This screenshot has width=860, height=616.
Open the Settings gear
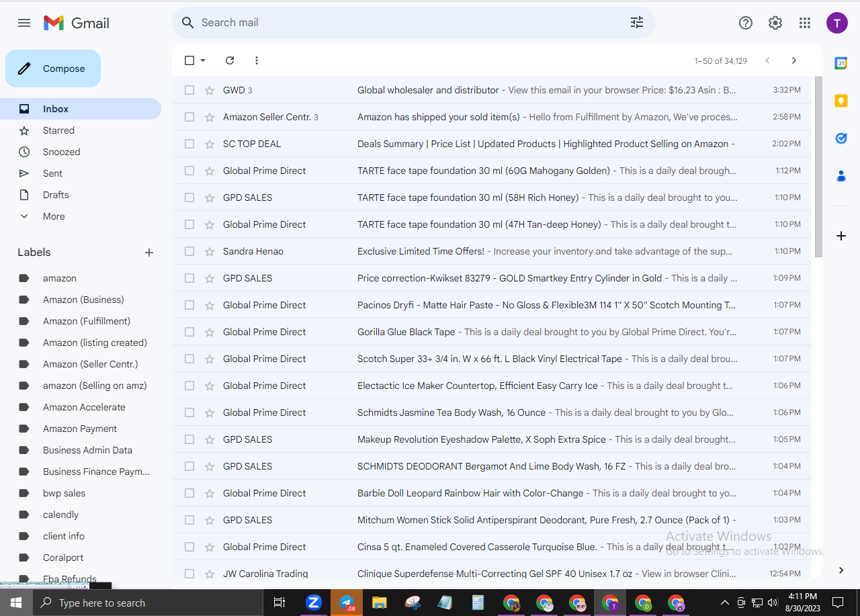pyautogui.click(x=775, y=23)
